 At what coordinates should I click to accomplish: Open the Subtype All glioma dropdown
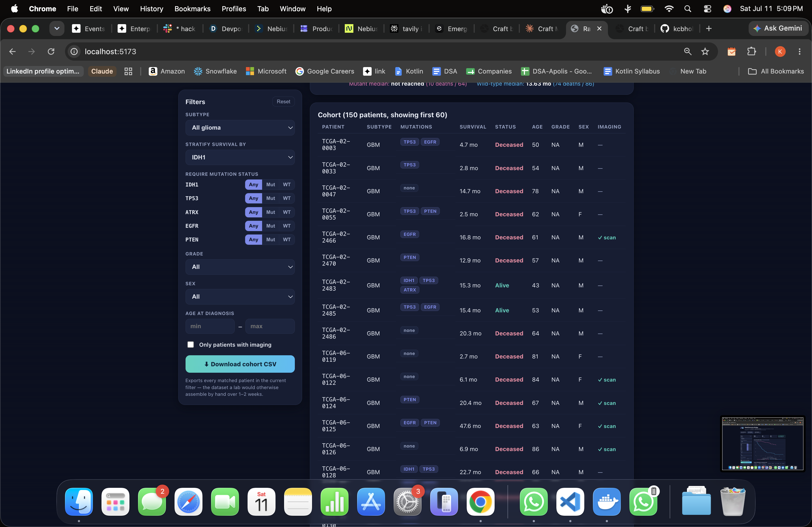tap(240, 127)
